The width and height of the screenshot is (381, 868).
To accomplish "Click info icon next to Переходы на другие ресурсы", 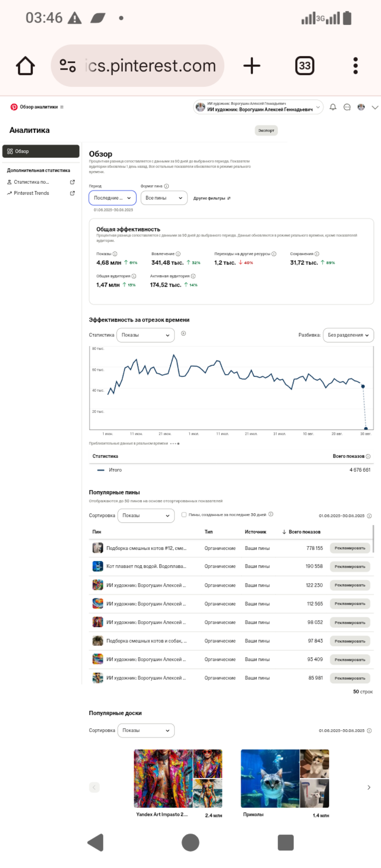I will pyautogui.click(x=274, y=254).
